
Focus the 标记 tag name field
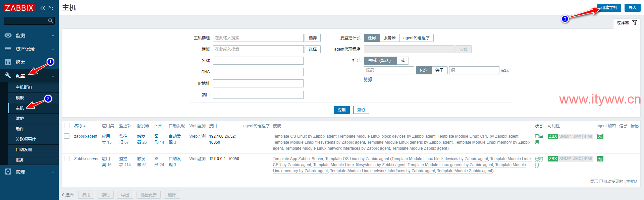click(389, 70)
